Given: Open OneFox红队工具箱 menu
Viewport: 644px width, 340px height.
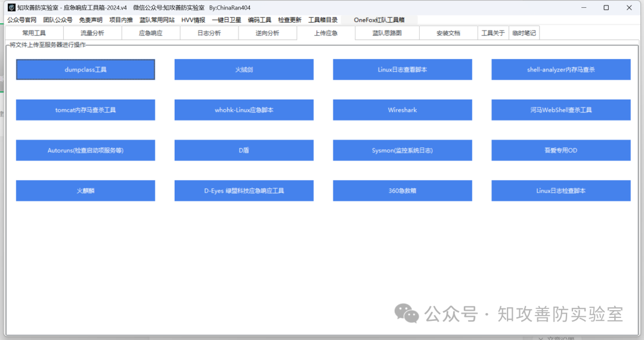Looking at the screenshot, I should pyautogui.click(x=379, y=20).
